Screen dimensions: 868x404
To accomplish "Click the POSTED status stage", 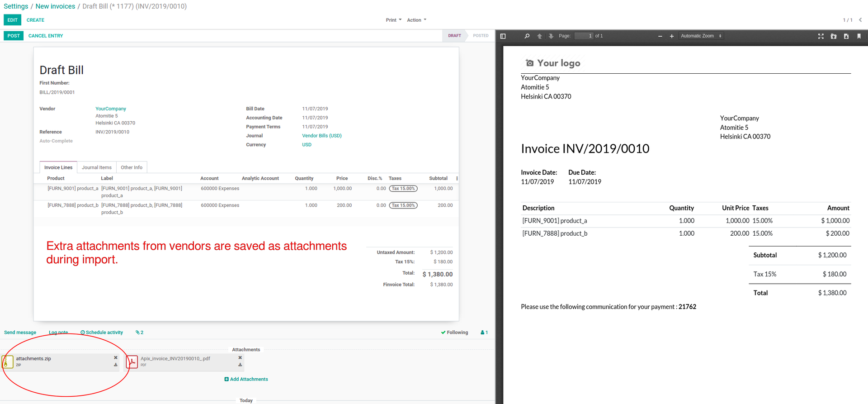I will pos(481,36).
